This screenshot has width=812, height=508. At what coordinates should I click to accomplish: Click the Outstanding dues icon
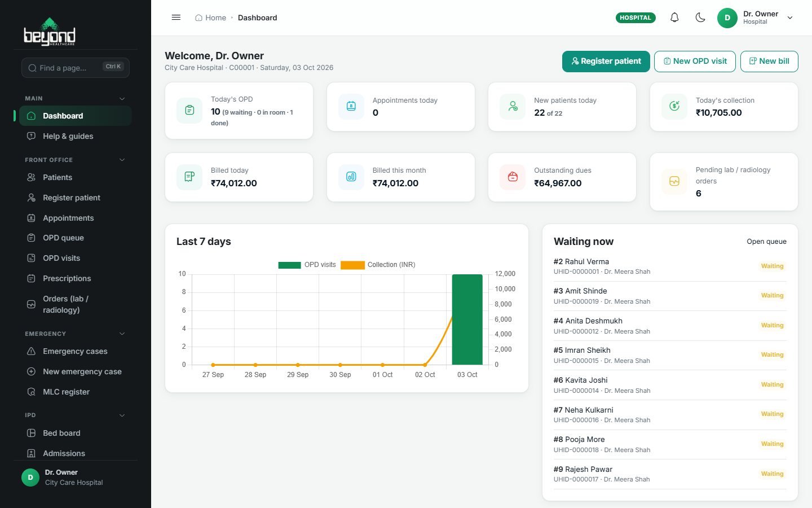coord(513,177)
